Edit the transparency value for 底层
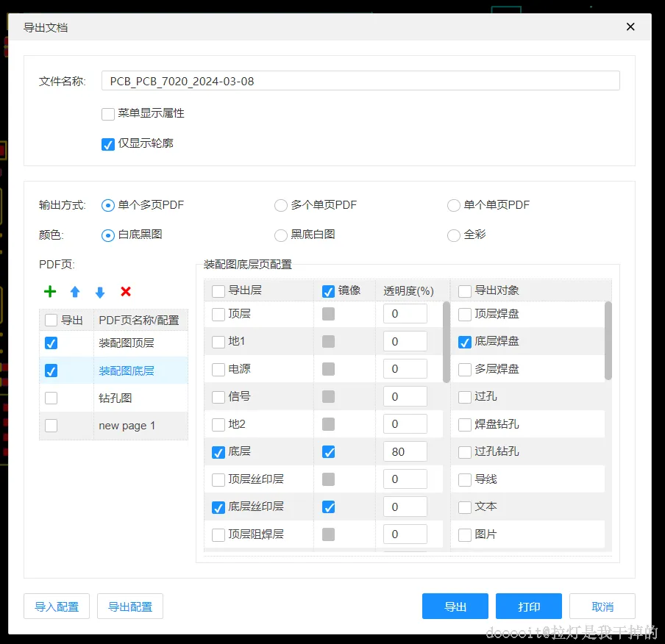The width and height of the screenshot is (665, 644). (405, 451)
